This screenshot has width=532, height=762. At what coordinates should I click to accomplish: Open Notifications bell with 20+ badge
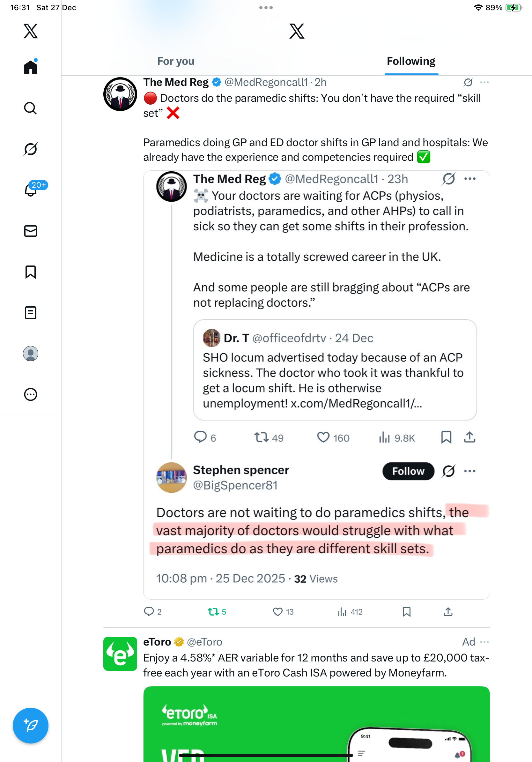tap(31, 190)
